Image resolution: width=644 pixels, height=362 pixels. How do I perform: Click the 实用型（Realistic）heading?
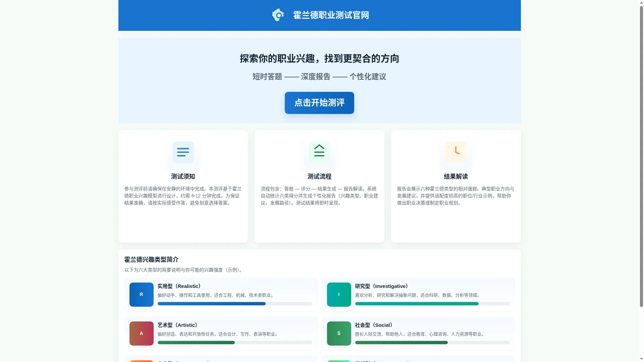180,286
